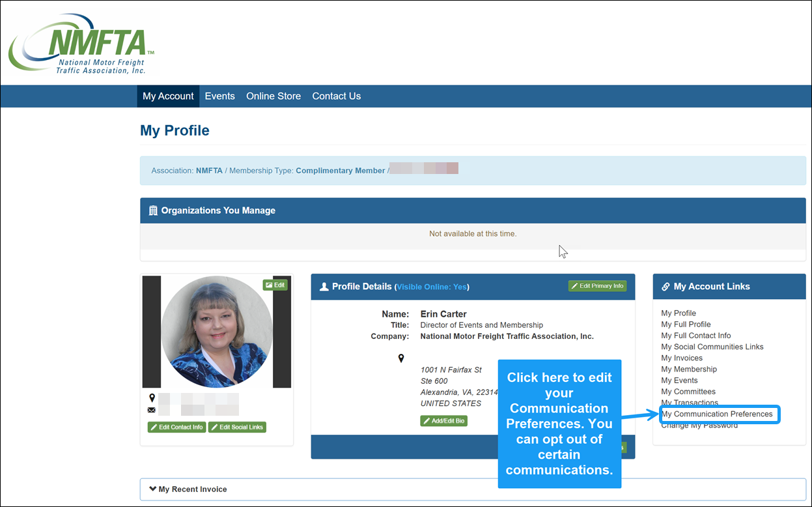Open the My Account menu tab
Screen dimensions: 812x507
pos(168,96)
